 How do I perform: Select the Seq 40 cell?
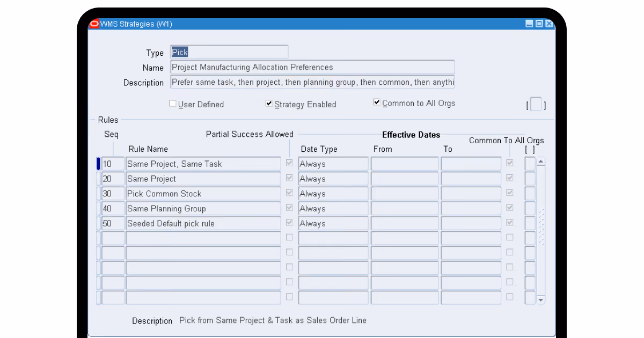click(x=113, y=208)
